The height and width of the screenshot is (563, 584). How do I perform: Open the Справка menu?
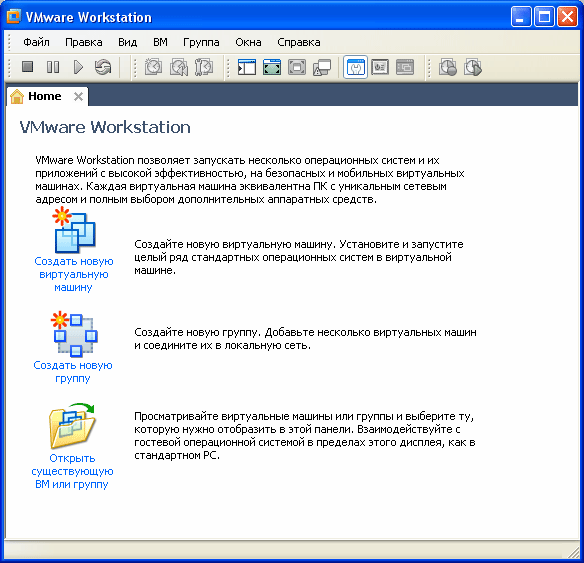[x=299, y=42]
